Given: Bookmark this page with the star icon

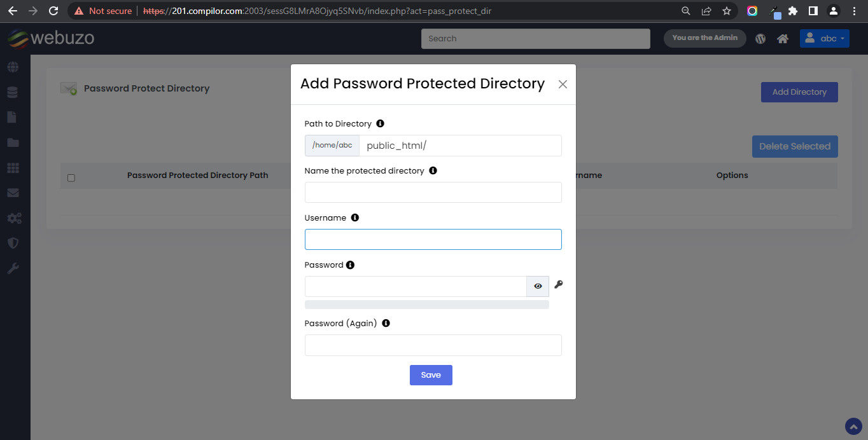Looking at the screenshot, I should click(x=727, y=11).
